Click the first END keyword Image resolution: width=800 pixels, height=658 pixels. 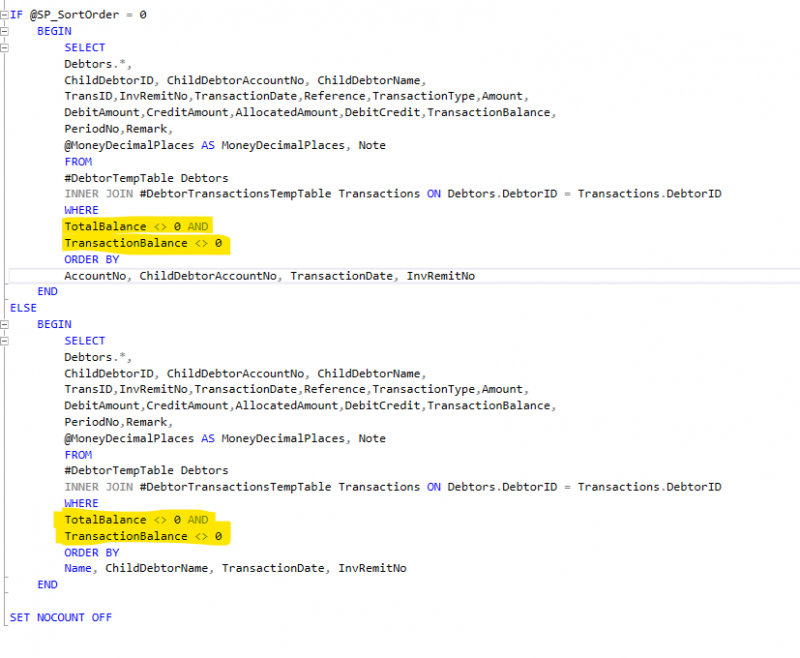[x=47, y=291]
